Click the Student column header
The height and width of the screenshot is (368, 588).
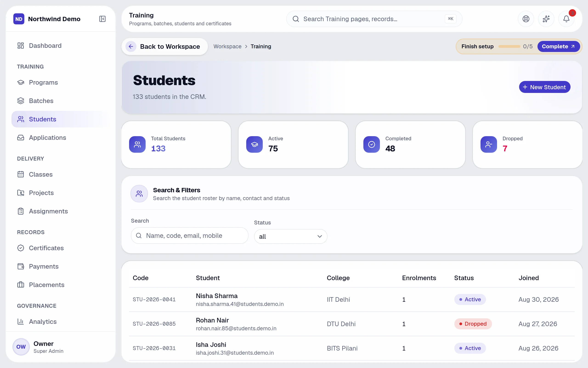tap(208, 278)
